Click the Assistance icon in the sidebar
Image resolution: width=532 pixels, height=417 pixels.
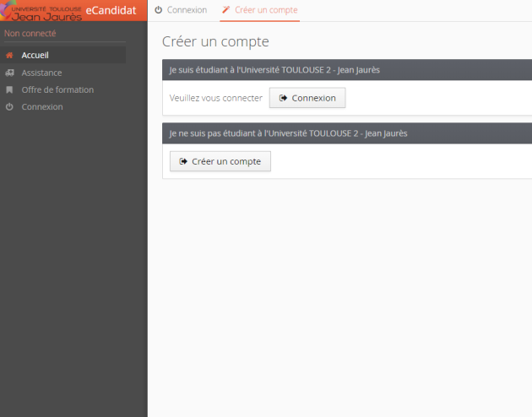point(9,73)
